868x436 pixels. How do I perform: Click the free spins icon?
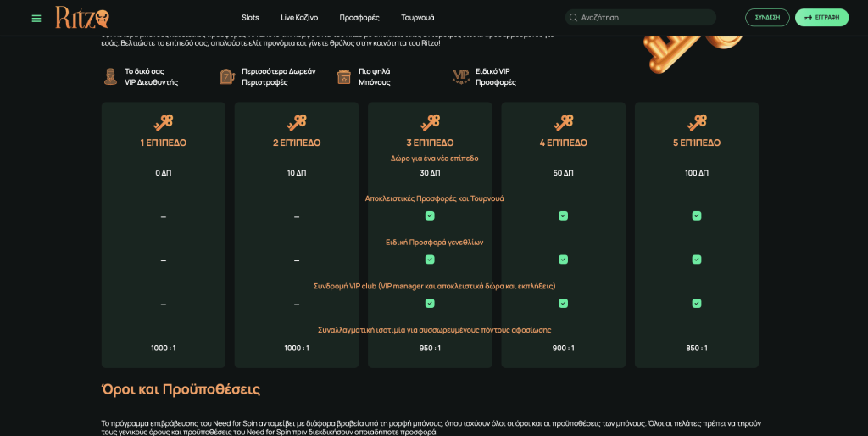click(x=226, y=77)
